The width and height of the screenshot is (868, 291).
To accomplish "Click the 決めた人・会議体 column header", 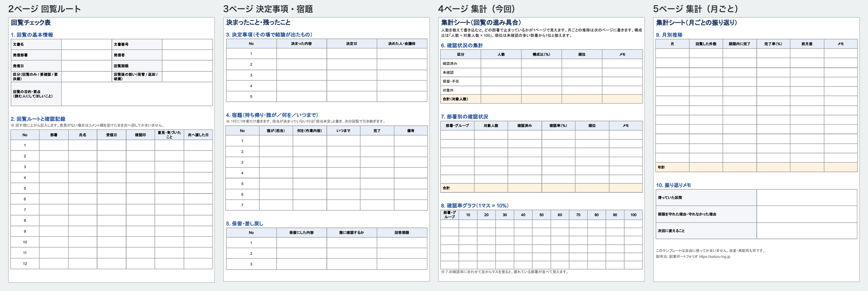I will 402,44.
